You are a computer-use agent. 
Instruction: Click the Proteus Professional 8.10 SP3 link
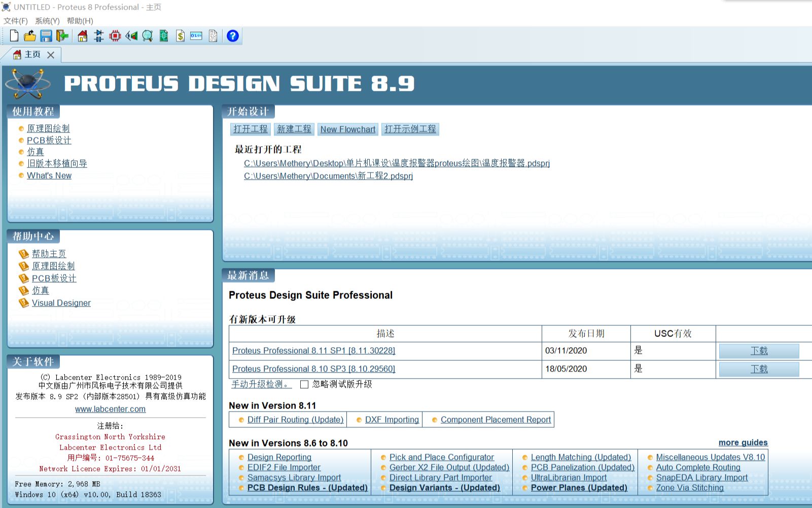pos(313,369)
